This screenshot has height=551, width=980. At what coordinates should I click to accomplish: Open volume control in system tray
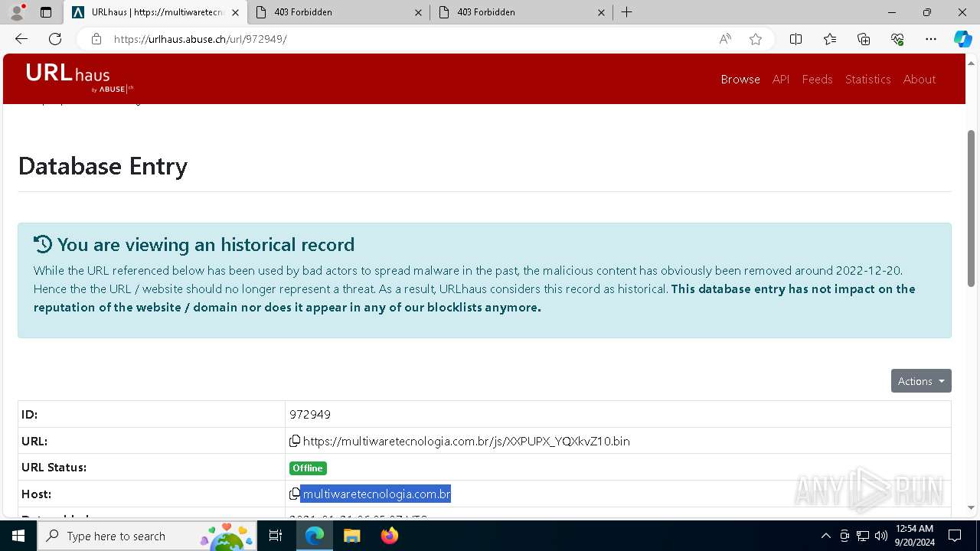[x=880, y=536]
